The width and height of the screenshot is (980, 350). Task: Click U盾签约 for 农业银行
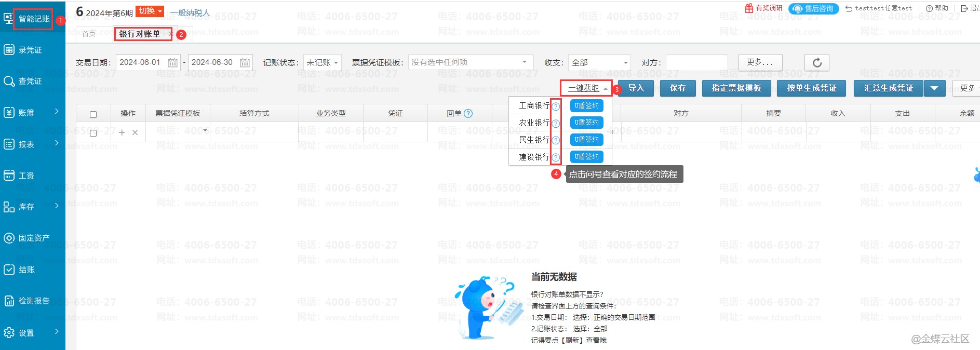click(586, 123)
